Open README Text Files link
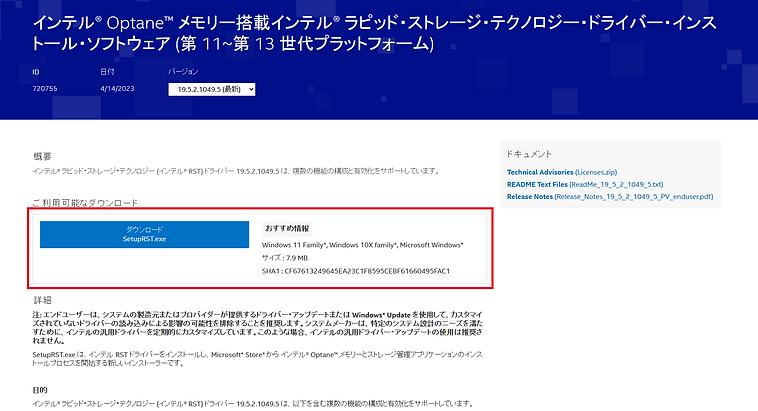Image resolution: width=758 pixels, height=411 pixels. point(585,184)
